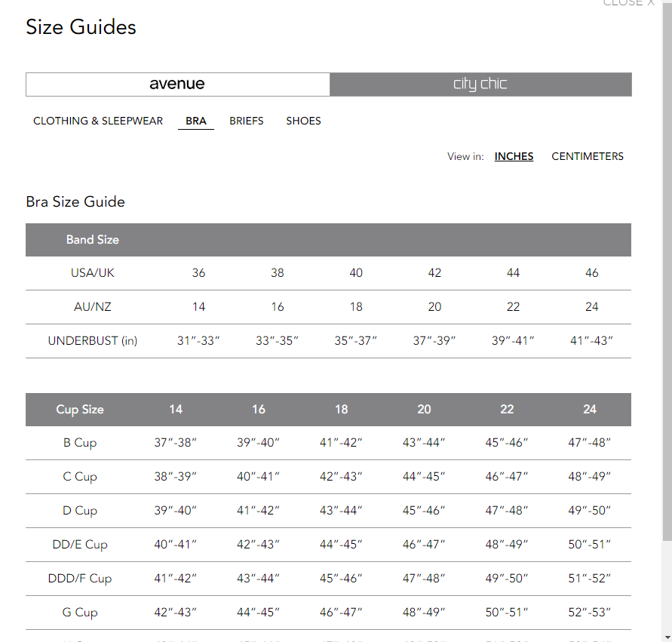Click the Cup Size table header

click(80, 410)
